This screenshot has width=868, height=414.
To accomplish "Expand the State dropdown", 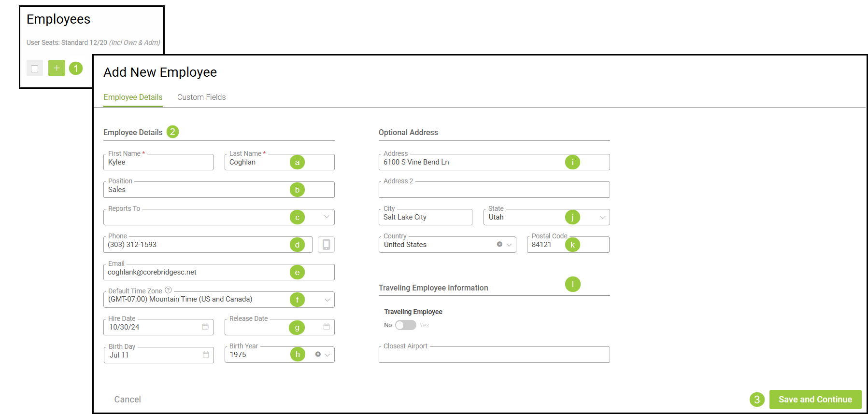I will [x=602, y=217].
